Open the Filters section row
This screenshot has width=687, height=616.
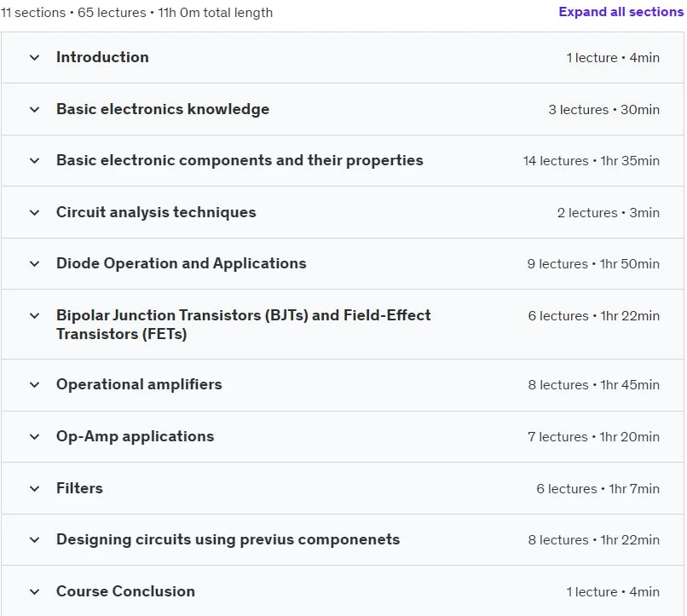[x=343, y=488]
